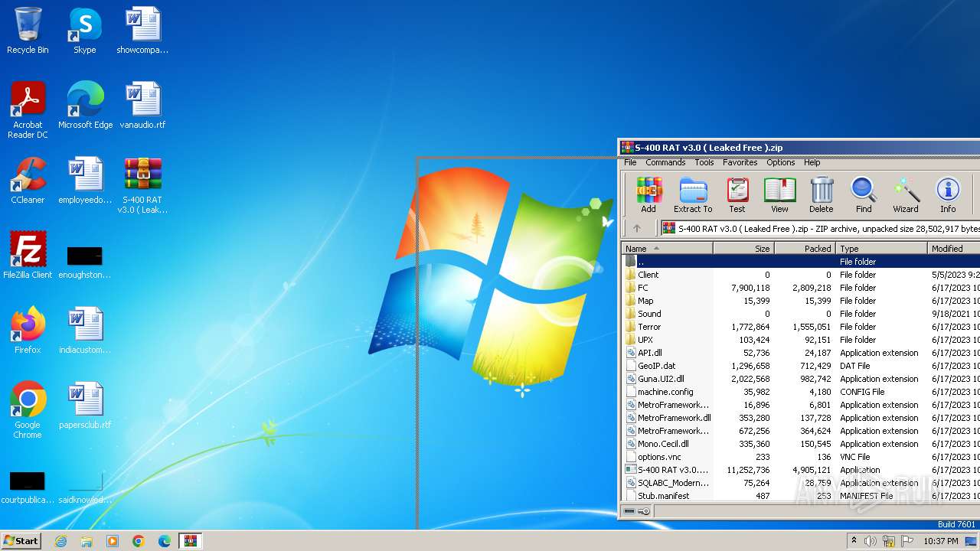Image resolution: width=980 pixels, height=551 pixels.
Task: Show archive Info icon
Action: [948, 194]
